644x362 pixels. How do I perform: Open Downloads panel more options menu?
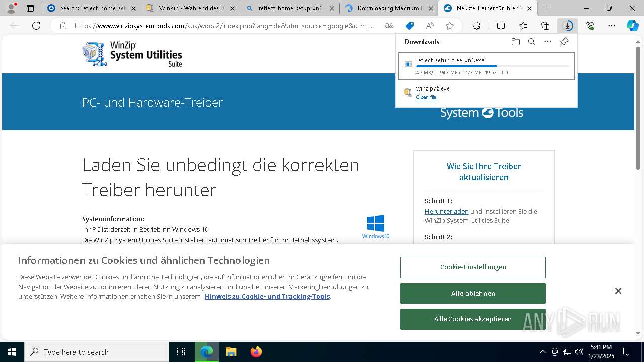pos(548,42)
